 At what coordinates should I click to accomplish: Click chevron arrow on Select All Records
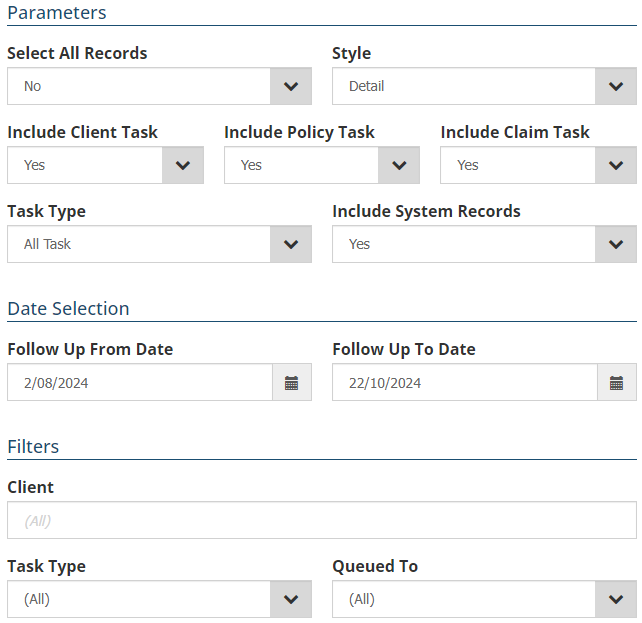(x=291, y=86)
